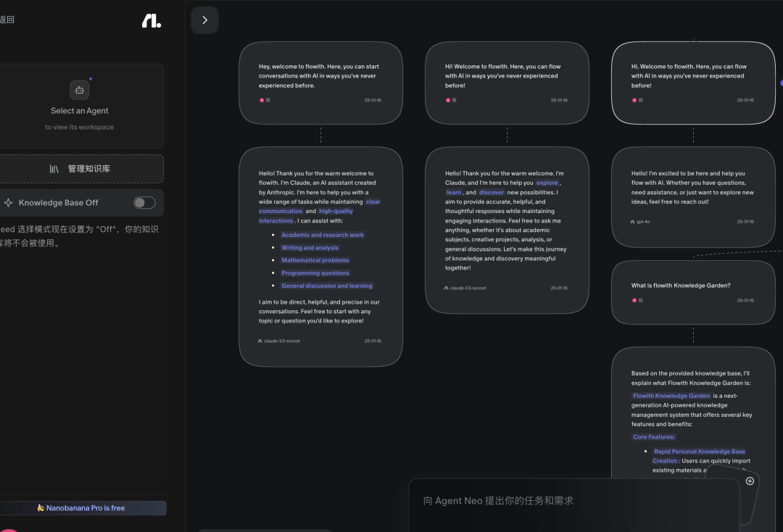The width and height of the screenshot is (783, 532).
Task: Click 'Rapid Personal Knowledge Base Creation' highlighted text
Action: tap(699, 456)
